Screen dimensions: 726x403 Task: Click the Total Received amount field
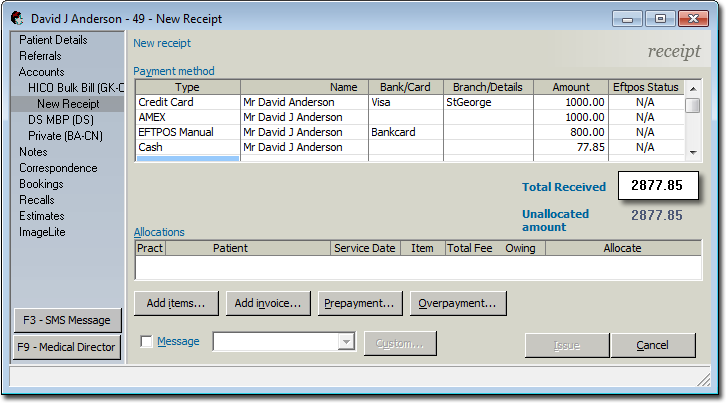point(657,186)
